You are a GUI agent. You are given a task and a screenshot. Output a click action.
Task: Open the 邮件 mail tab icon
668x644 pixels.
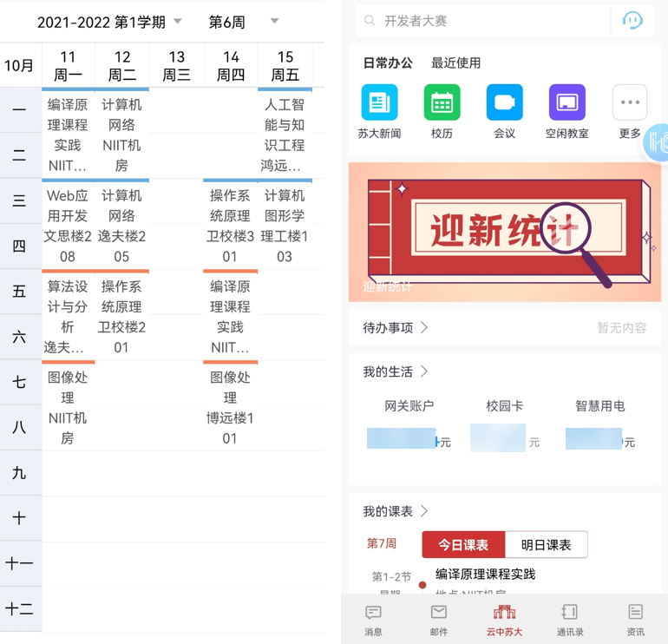tap(439, 613)
